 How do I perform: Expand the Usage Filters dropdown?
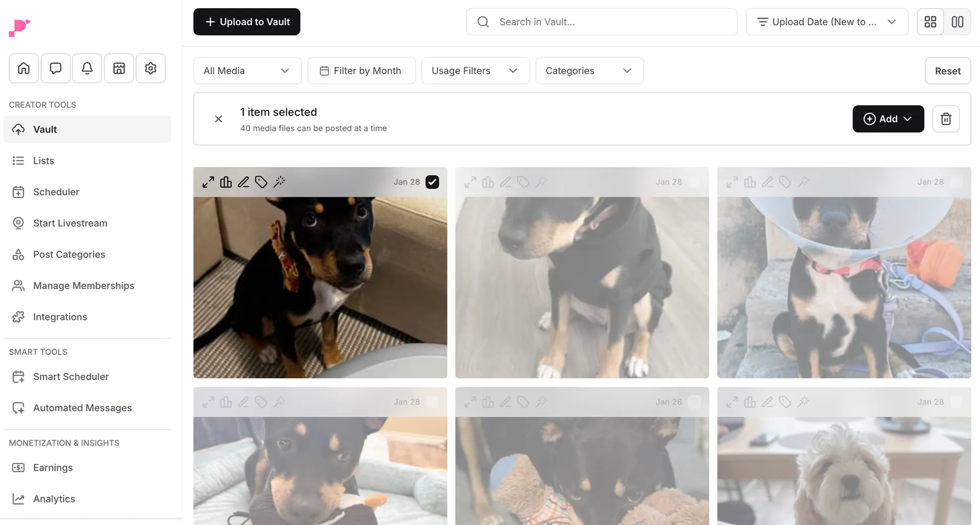click(x=475, y=70)
